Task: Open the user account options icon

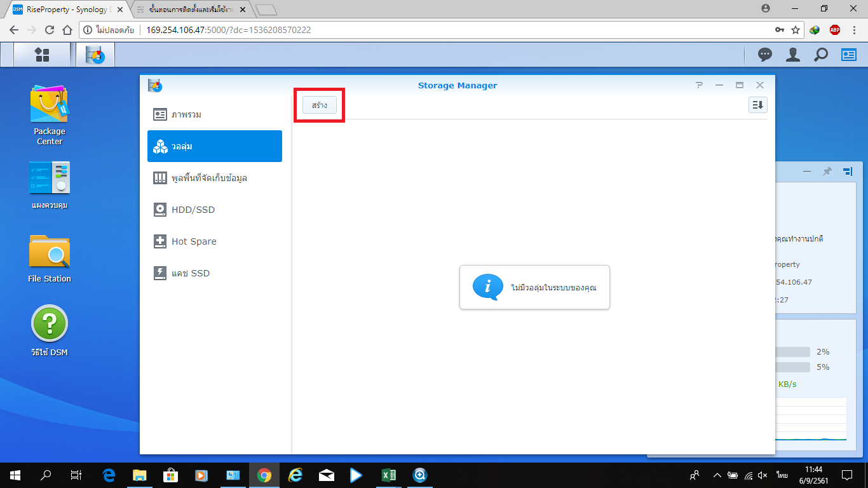Action: tap(792, 55)
